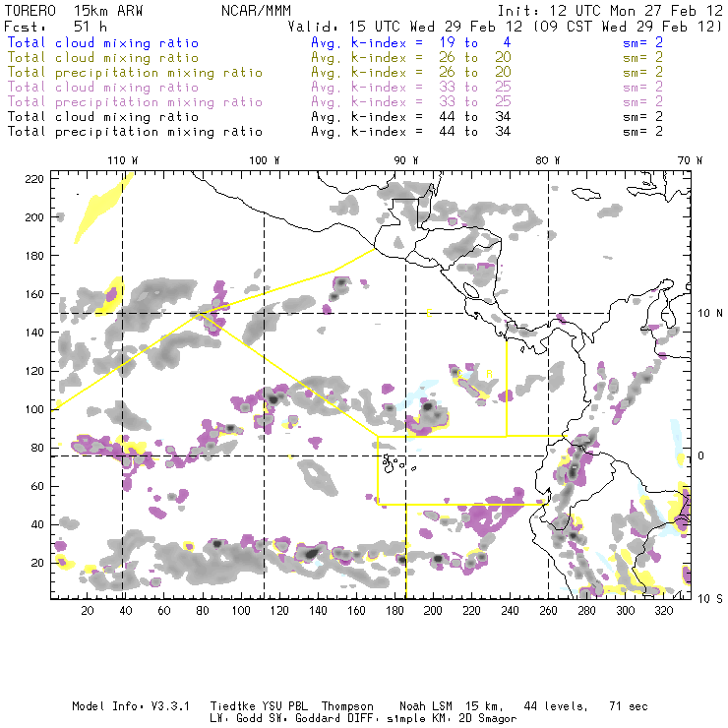Viewport: 728px width, 728px height.
Task: Click the "70 W" longitude label
Action: [690, 160]
